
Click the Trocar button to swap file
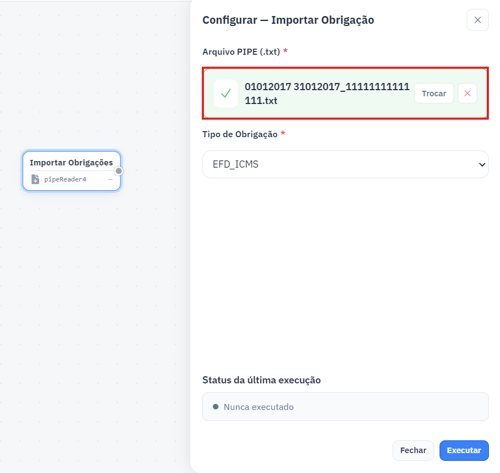(434, 93)
